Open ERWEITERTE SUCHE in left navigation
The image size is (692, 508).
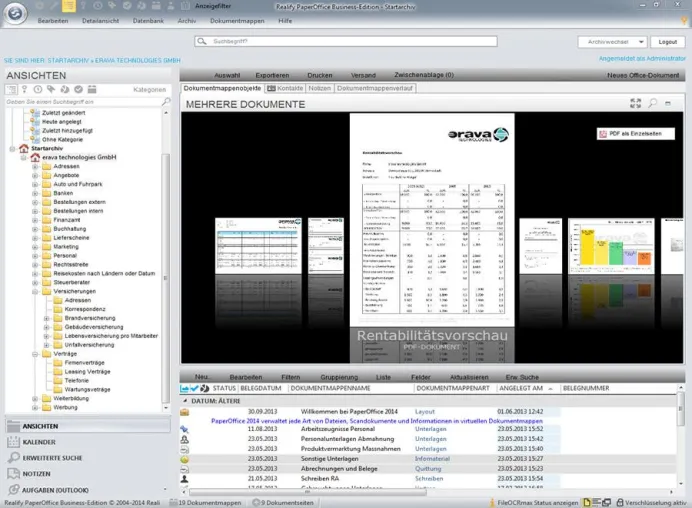tap(87, 458)
